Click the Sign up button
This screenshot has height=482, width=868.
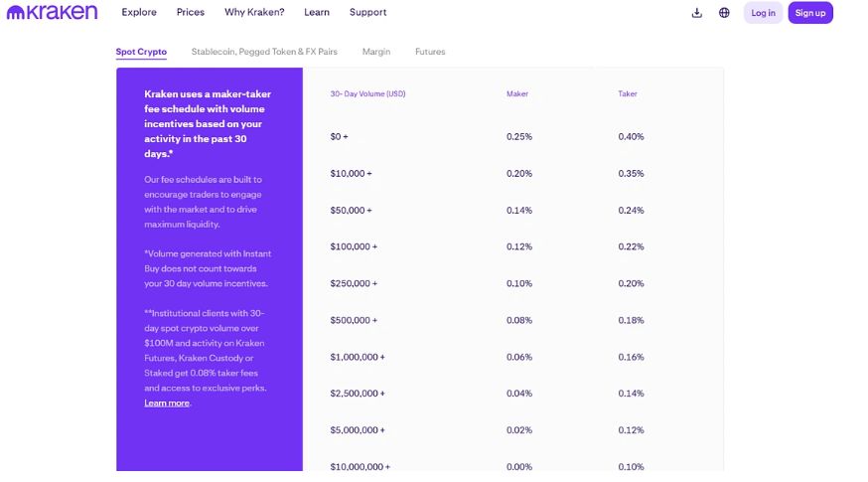pyautogui.click(x=809, y=13)
